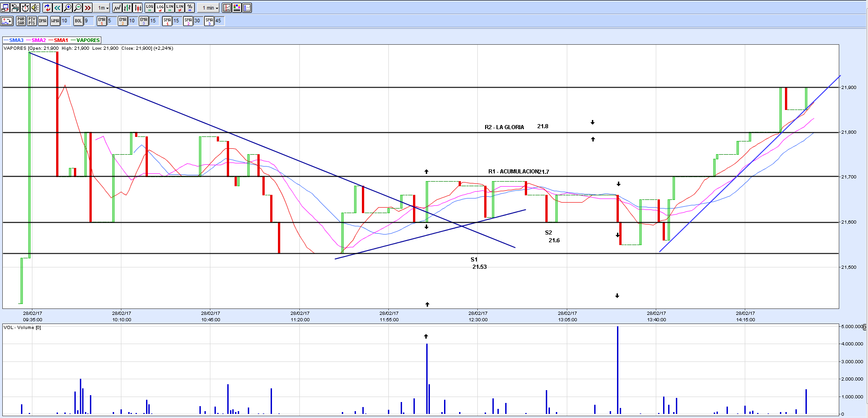Click the R1 - ACUMULACION annotation label

point(513,172)
